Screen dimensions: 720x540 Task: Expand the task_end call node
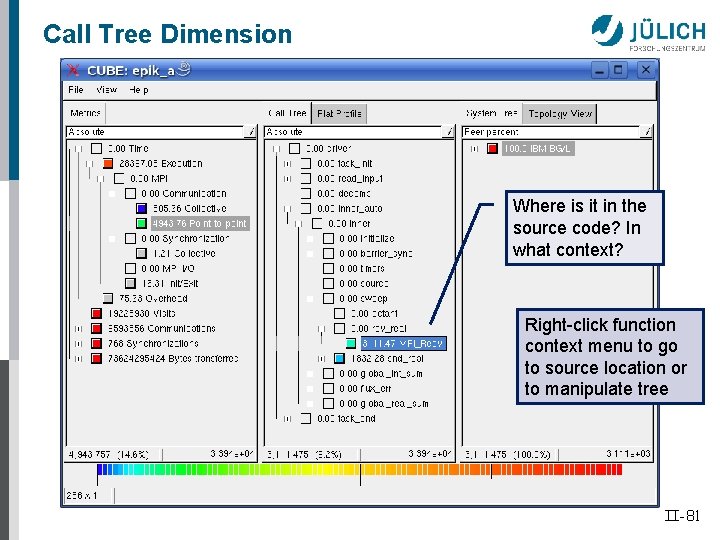(x=287, y=419)
